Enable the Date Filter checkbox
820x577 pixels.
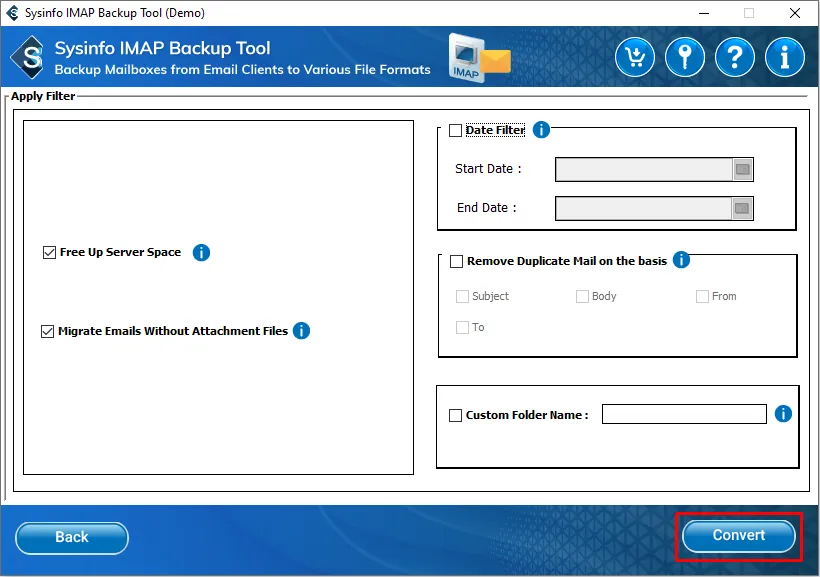[456, 131]
